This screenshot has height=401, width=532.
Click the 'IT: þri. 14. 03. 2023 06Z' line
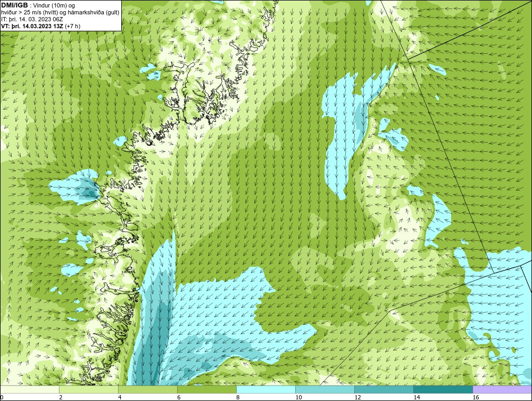(32, 19)
